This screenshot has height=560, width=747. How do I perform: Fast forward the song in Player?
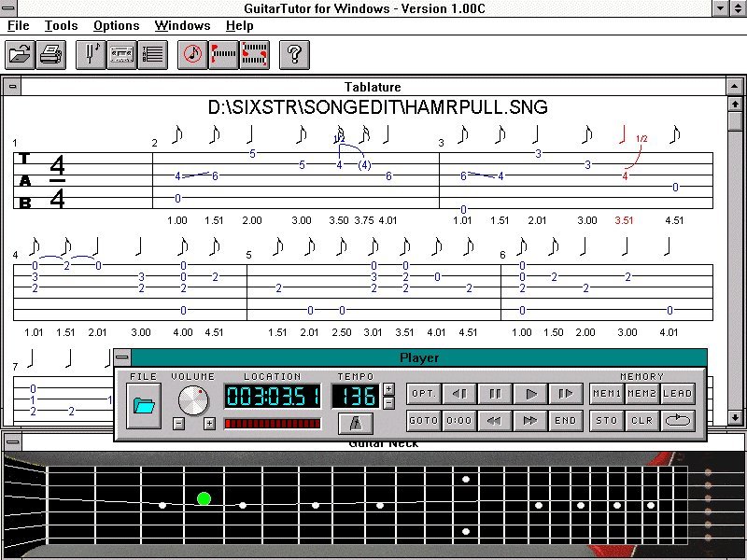530,421
